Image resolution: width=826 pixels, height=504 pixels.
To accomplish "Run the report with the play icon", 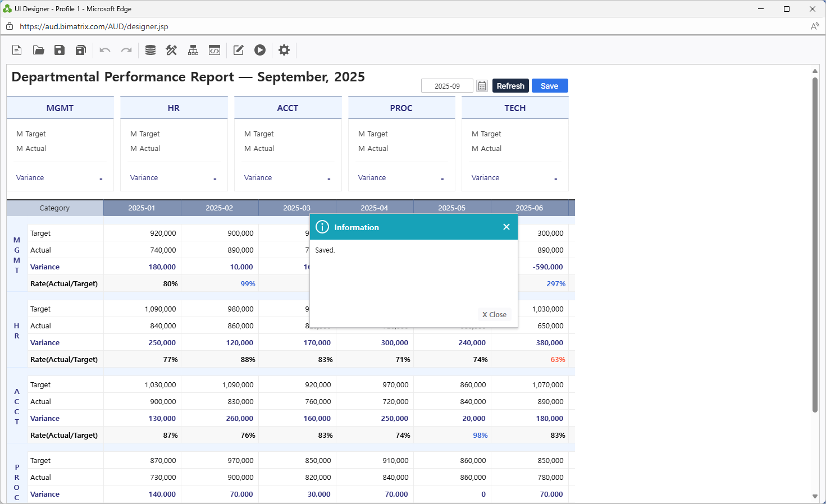I will pos(259,50).
